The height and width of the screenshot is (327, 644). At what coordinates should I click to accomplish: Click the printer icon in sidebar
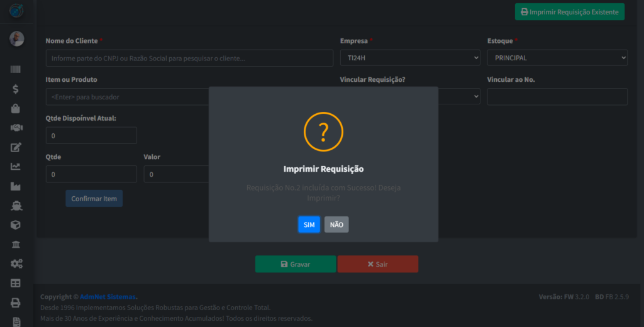tap(16, 302)
